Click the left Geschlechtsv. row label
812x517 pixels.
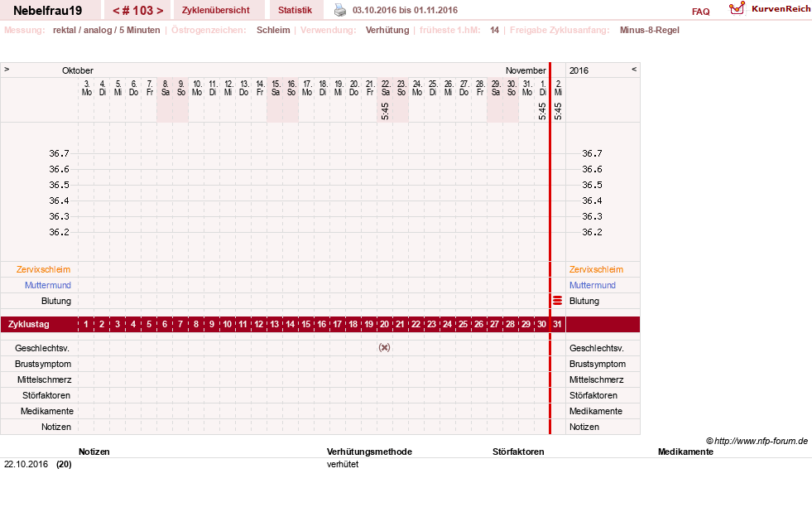tap(42, 348)
